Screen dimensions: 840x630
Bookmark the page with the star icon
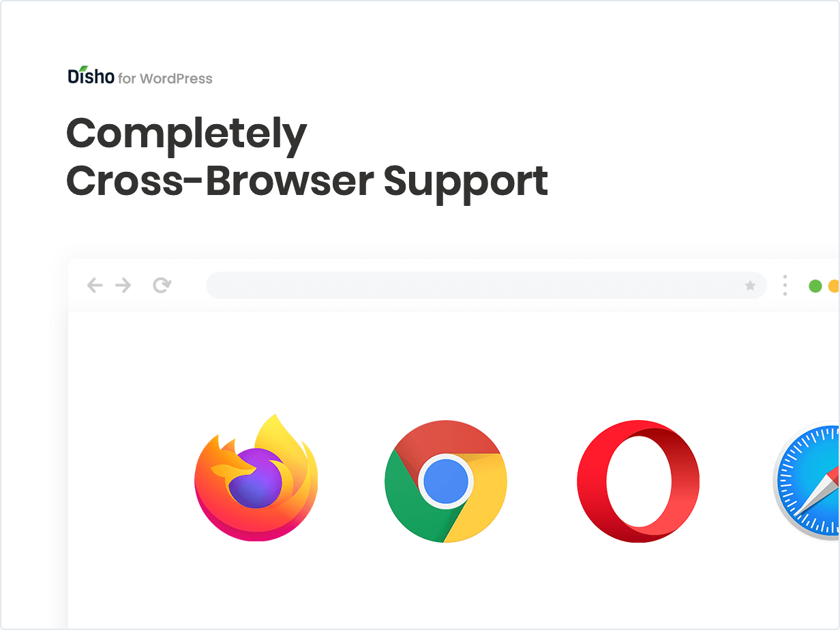[x=750, y=286]
